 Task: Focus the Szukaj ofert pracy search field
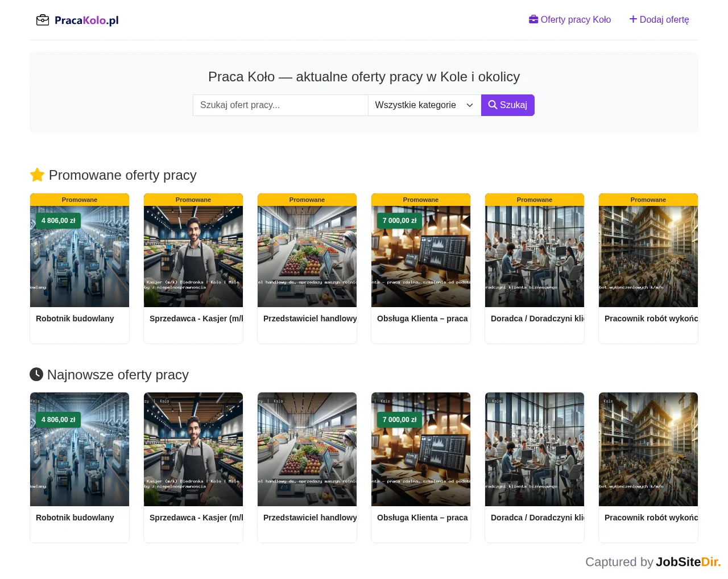coord(280,105)
